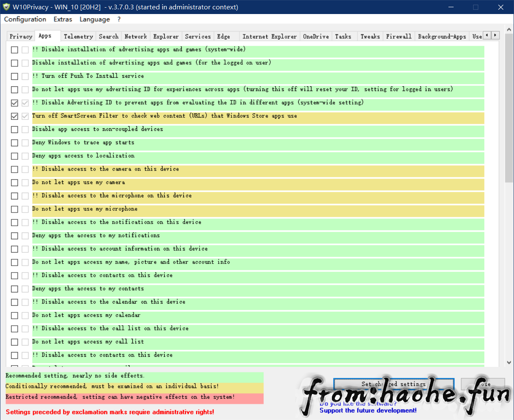This screenshot has height=420, width=514.
Task: Click the vertical scrollbar thumb
Action: (x=509, y=109)
